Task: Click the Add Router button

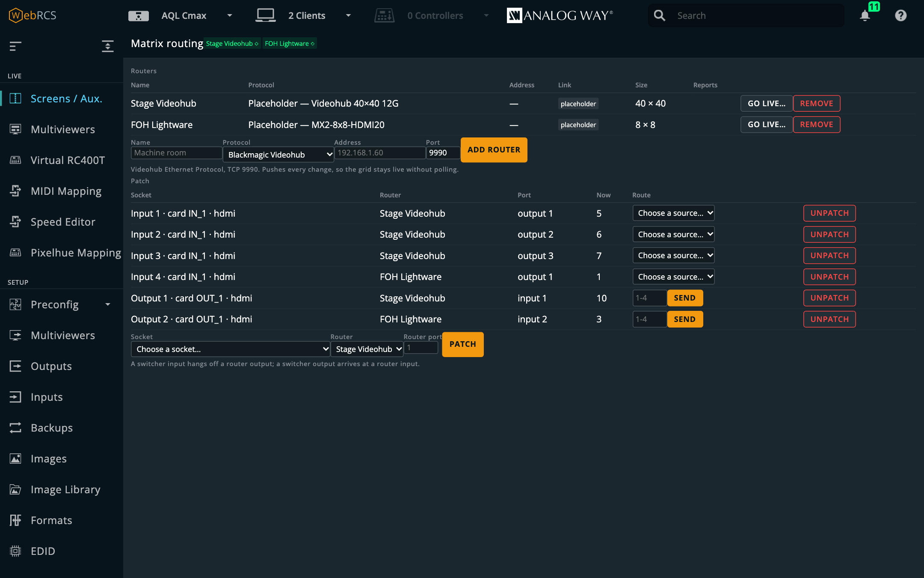Action: (494, 150)
